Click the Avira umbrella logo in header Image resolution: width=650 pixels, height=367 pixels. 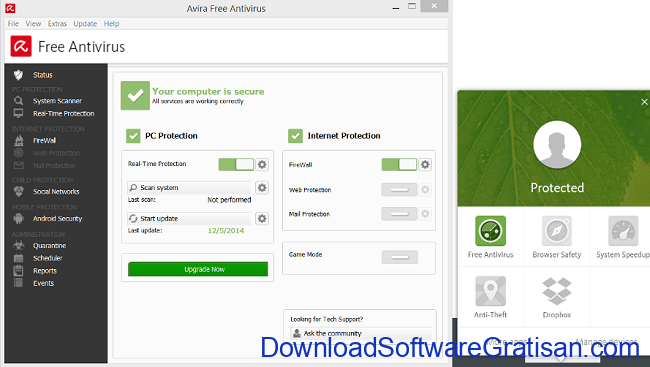(21, 46)
